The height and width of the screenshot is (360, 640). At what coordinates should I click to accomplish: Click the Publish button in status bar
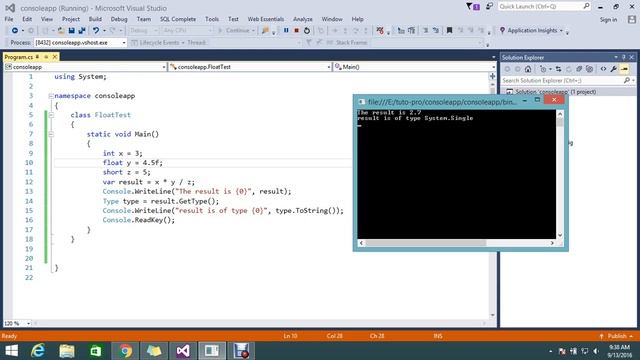[617, 336]
